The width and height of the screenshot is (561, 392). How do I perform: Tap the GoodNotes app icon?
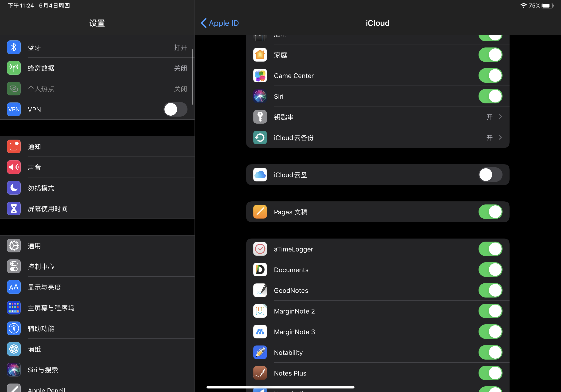coord(260,290)
